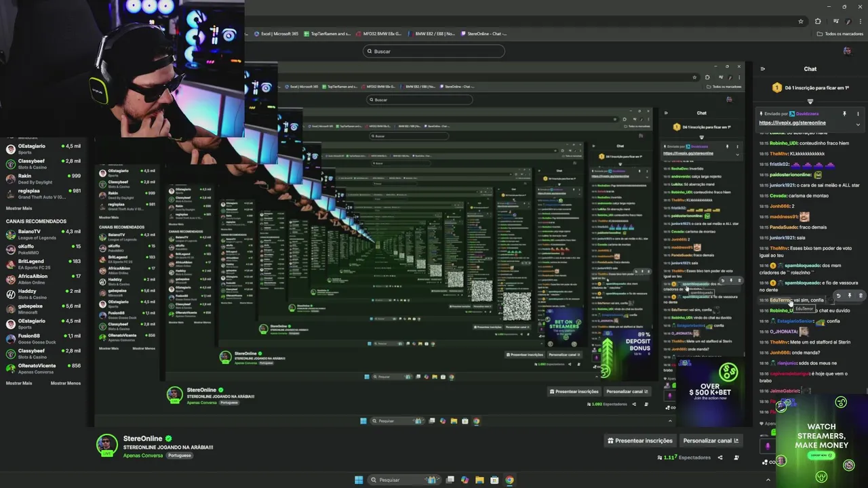This screenshot has width=868, height=488.
Task: Open pinned message three-dot options
Action: click(858, 114)
